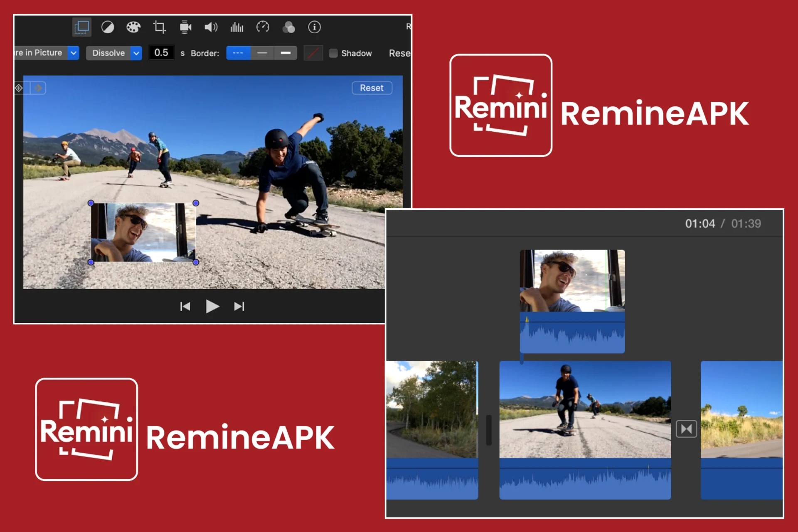Select the Cropping tool icon
Screen dimensions: 798x532
tap(160, 27)
